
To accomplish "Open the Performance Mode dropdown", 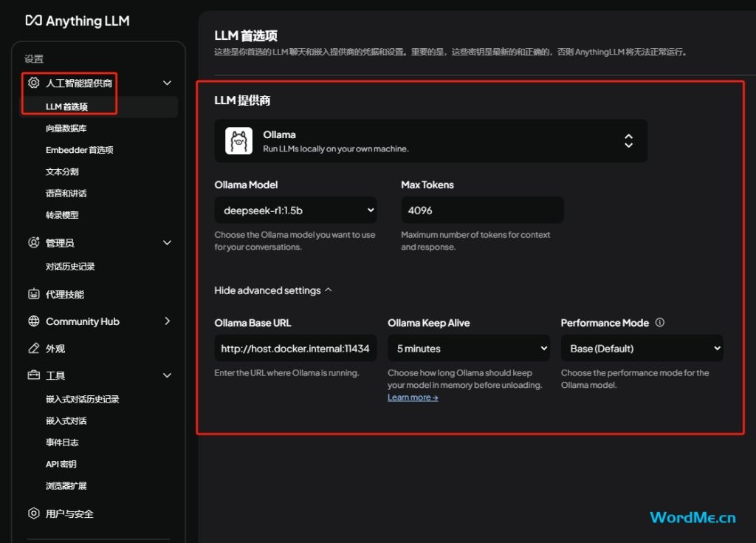I will (642, 348).
